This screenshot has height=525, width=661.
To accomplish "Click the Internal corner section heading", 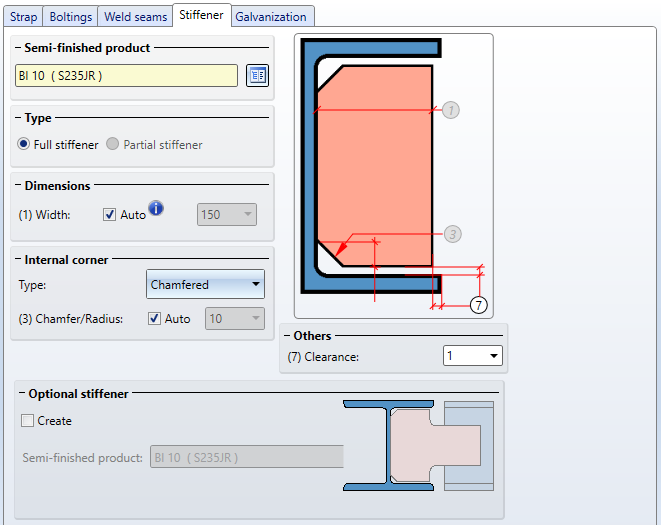I will 66,260.
